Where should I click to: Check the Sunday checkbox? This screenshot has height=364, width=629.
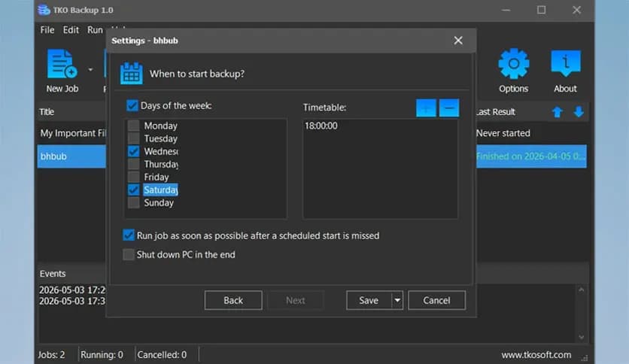(134, 202)
